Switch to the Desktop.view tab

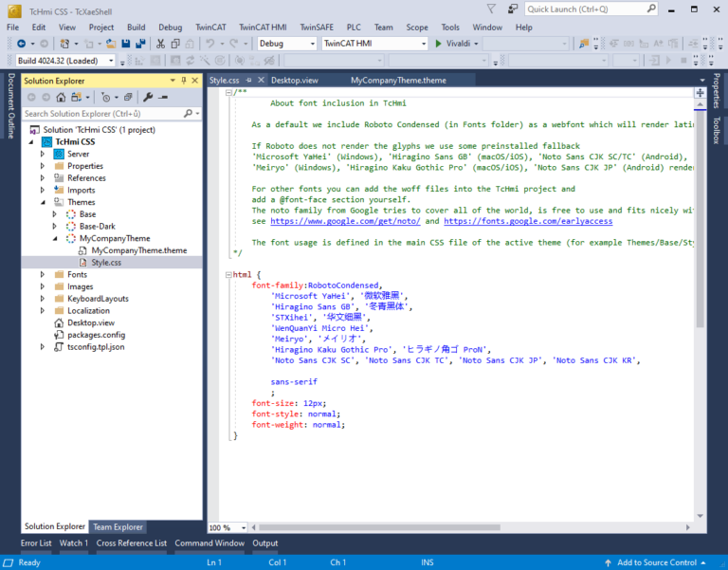tap(294, 81)
